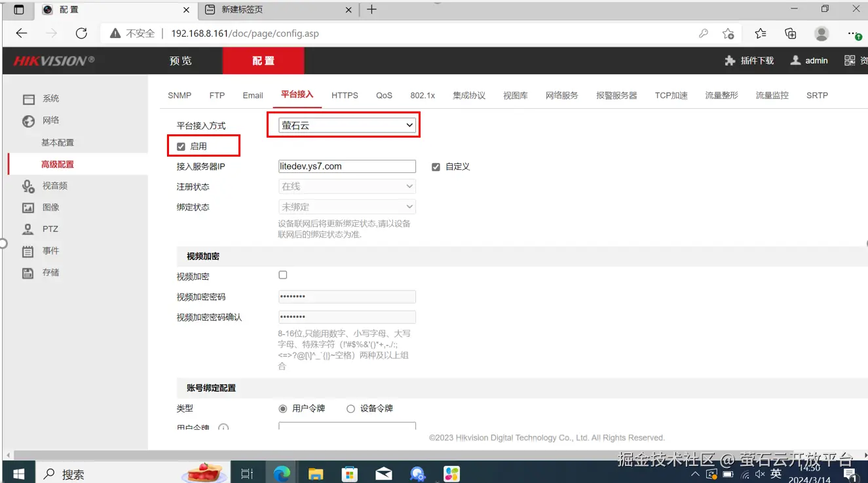The height and width of the screenshot is (483, 868).
Task: Switch to the 流量监控 tab
Action: click(772, 96)
